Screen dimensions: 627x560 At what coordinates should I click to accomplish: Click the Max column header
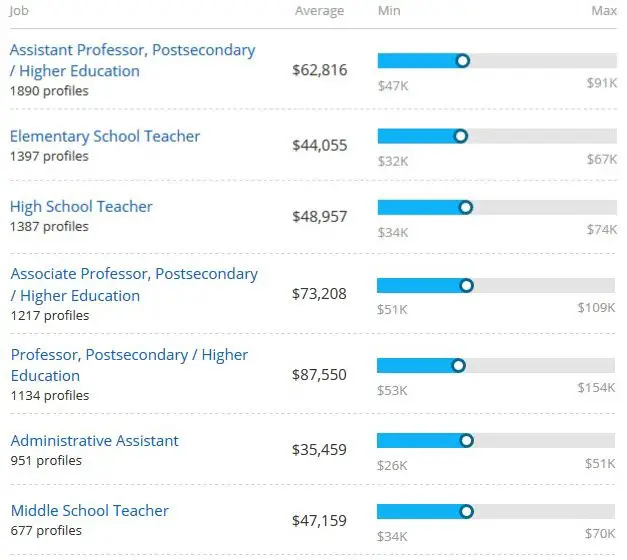pos(604,11)
